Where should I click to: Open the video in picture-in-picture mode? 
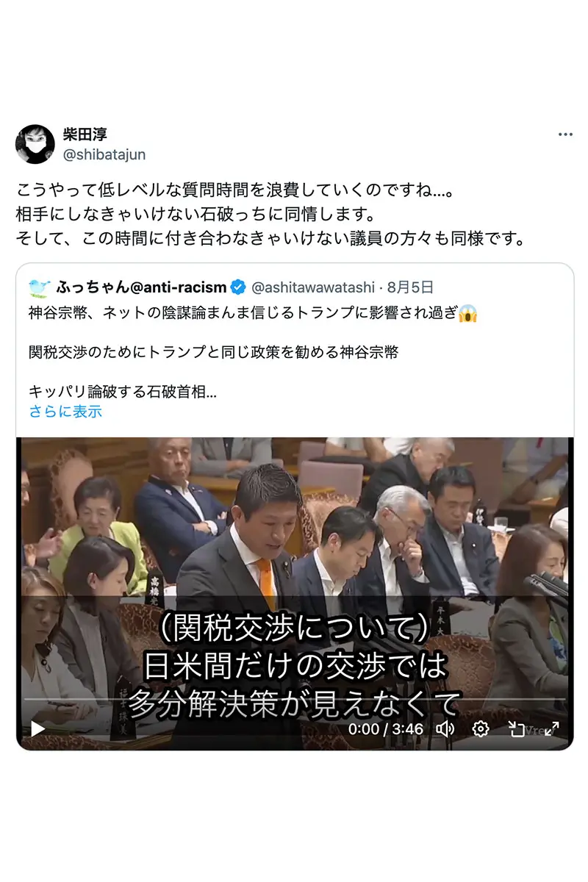click(x=517, y=729)
